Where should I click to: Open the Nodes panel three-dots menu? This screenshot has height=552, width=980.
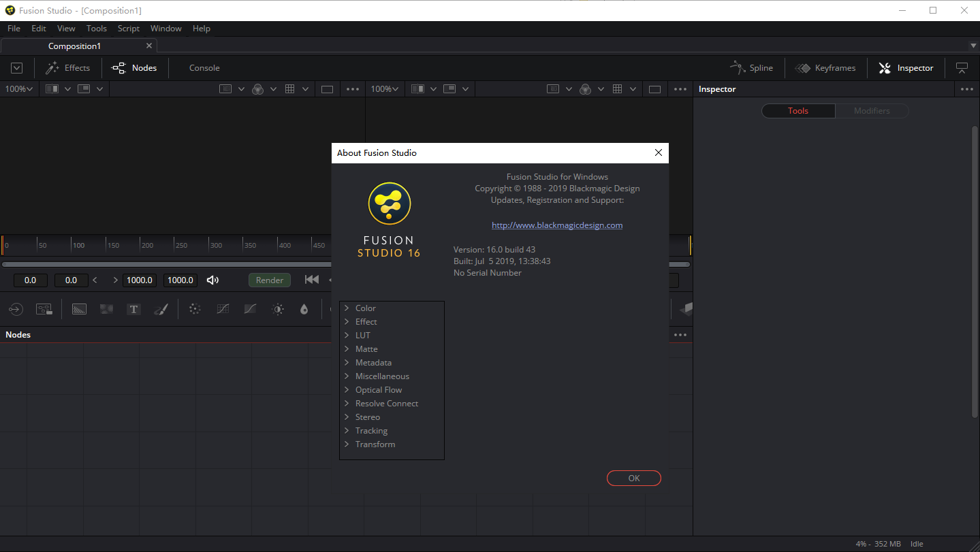click(x=680, y=335)
